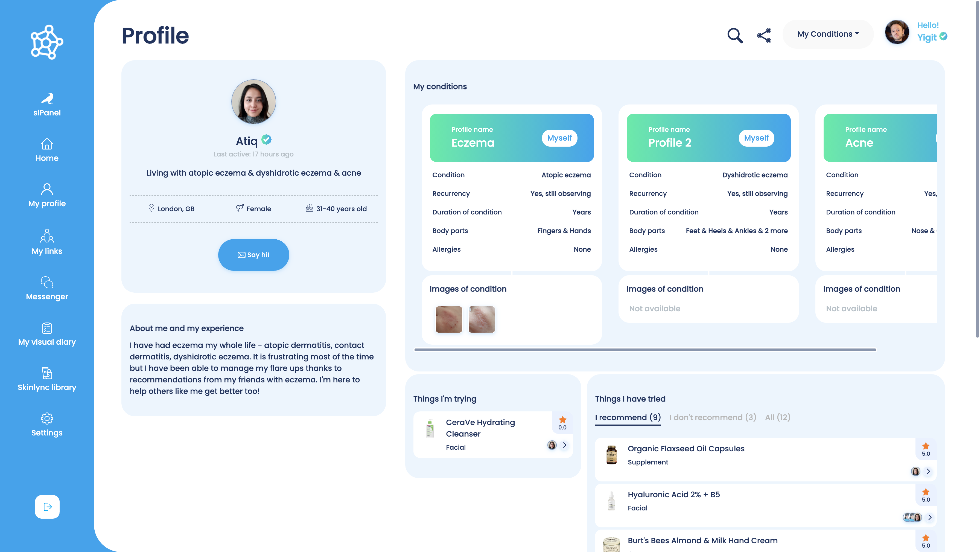
Task: Click the Say hi! button
Action: pyautogui.click(x=253, y=255)
